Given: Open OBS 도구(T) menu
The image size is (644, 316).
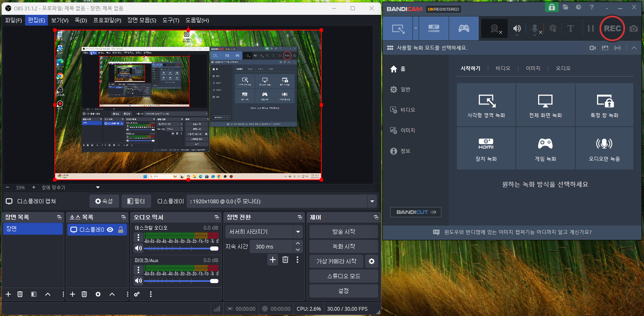Looking at the screenshot, I should [x=171, y=20].
